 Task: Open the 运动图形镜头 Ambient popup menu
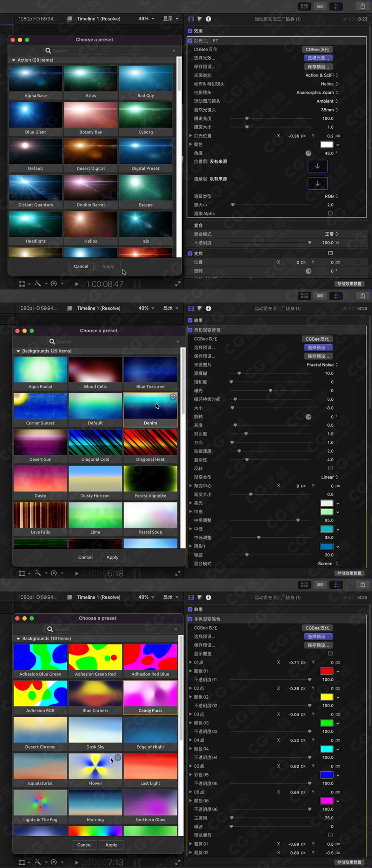point(327,101)
